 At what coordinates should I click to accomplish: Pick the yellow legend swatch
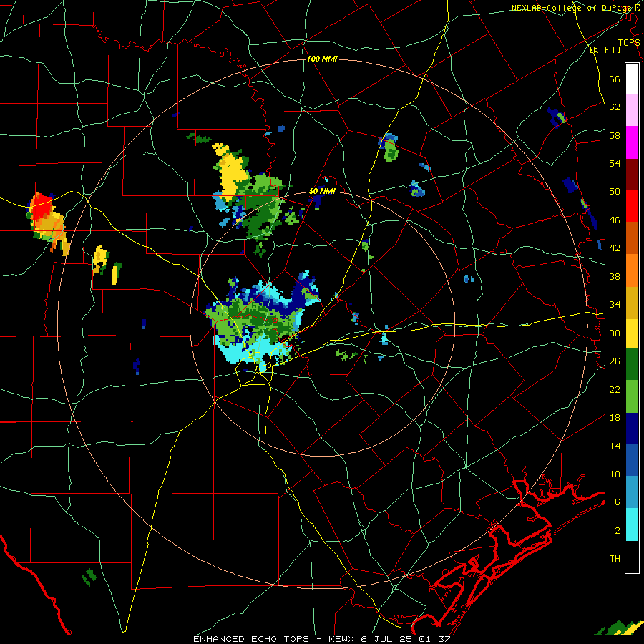[632, 333]
